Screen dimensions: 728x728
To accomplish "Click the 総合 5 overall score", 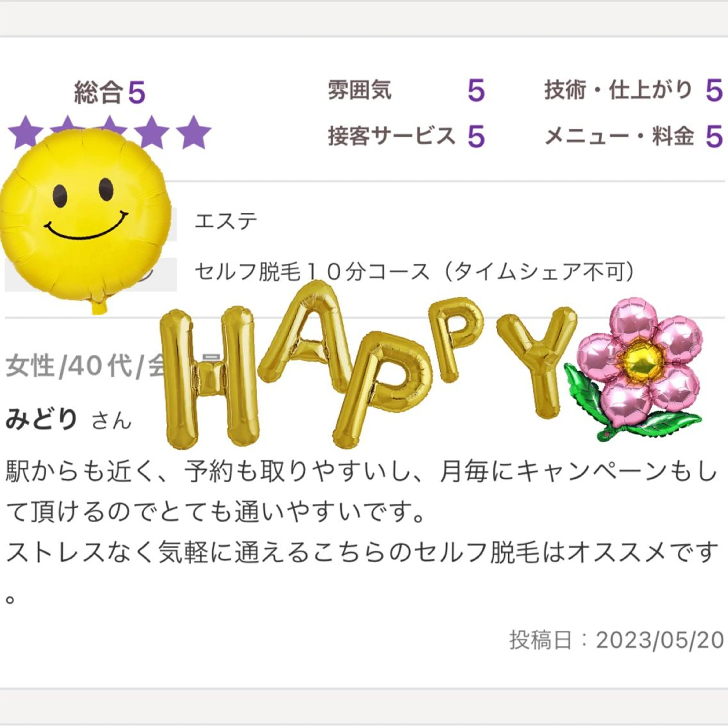I will point(110,92).
